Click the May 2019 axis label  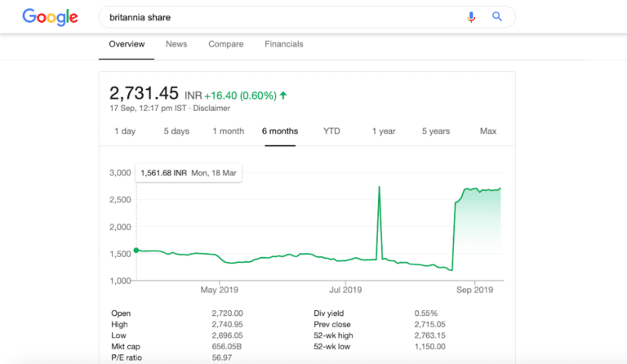[219, 290]
